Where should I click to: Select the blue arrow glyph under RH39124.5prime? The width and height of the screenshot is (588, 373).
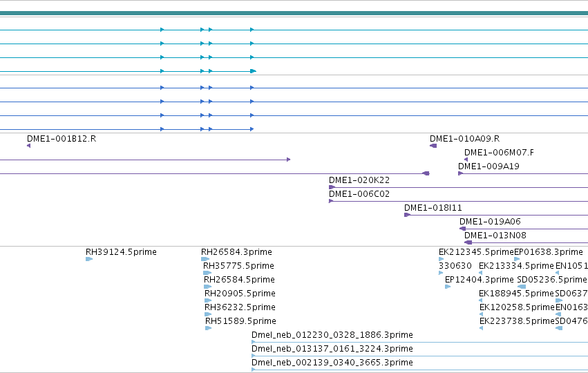click(x=89, y=259)
